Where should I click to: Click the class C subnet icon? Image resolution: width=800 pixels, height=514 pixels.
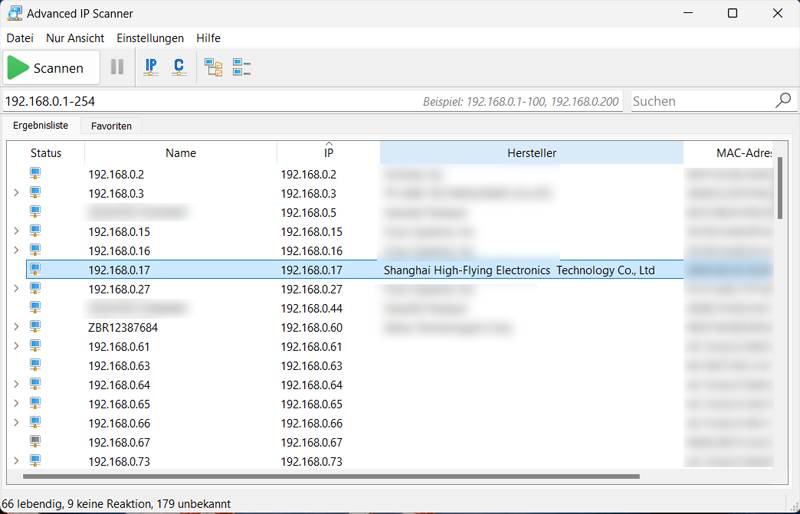tap(179, 67)
